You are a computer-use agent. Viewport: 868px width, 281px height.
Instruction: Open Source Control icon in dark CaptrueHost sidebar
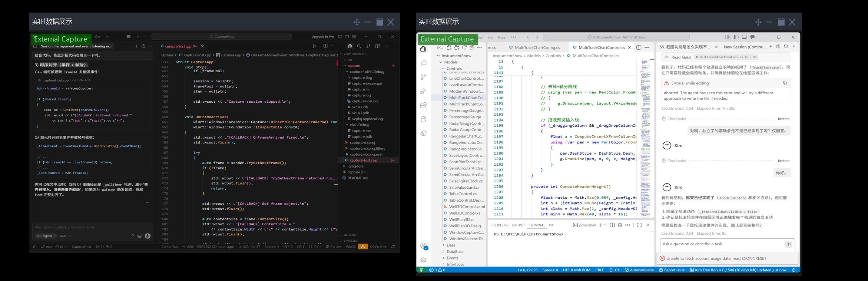tap(368, 46)
